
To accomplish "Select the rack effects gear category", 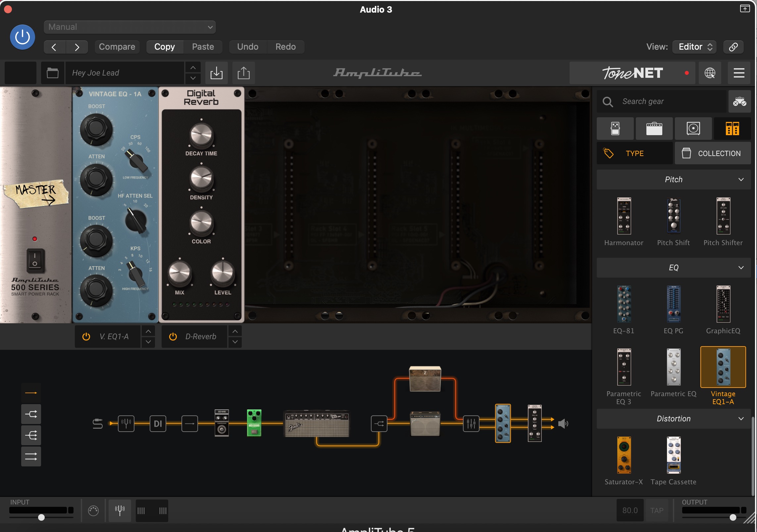I will 732,129.
